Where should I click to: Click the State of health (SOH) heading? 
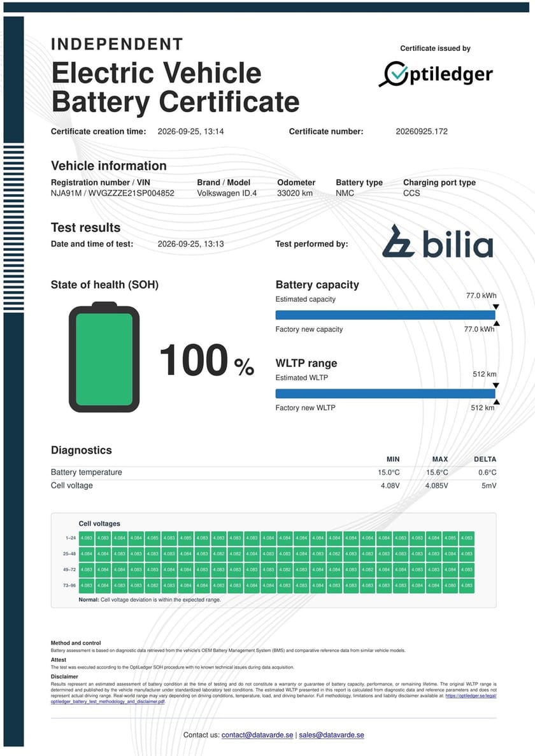click(104, 285)
